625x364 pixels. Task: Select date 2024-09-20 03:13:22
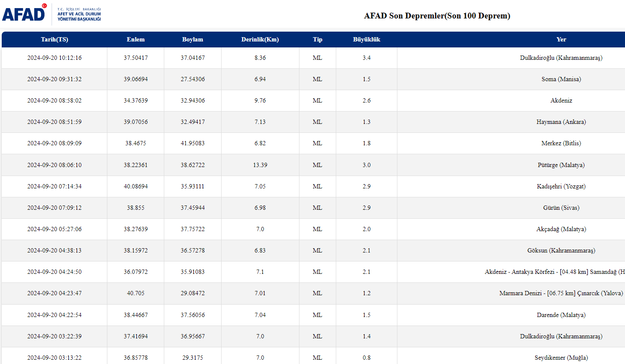[54, 358]
